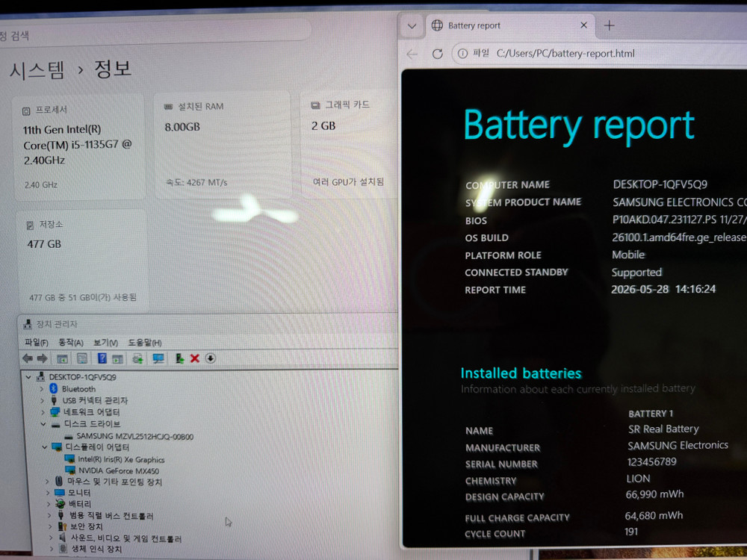Toggle the console tree pane icon in Device Manager
Image resolution: width=747 pixels, height=560 pixels.
coord(63,358)
